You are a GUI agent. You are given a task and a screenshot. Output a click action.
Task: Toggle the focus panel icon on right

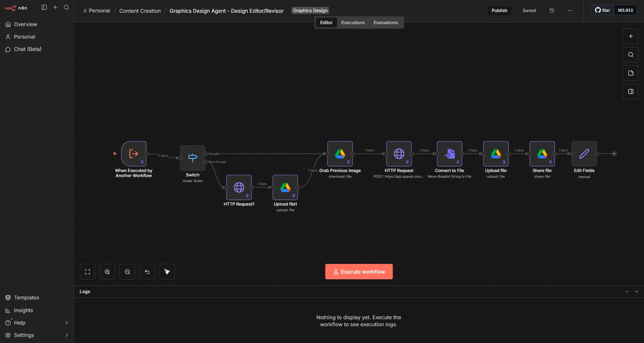pos(631,92)
